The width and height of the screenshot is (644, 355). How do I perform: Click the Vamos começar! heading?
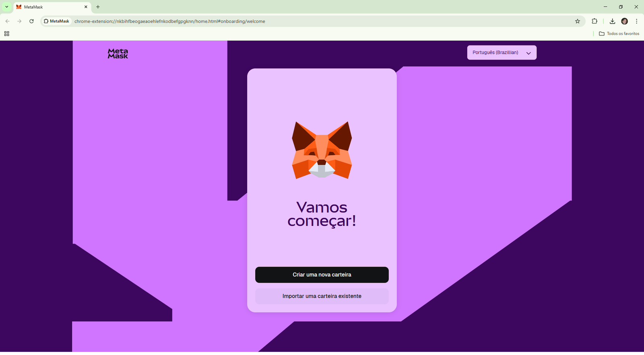(322, 214)
